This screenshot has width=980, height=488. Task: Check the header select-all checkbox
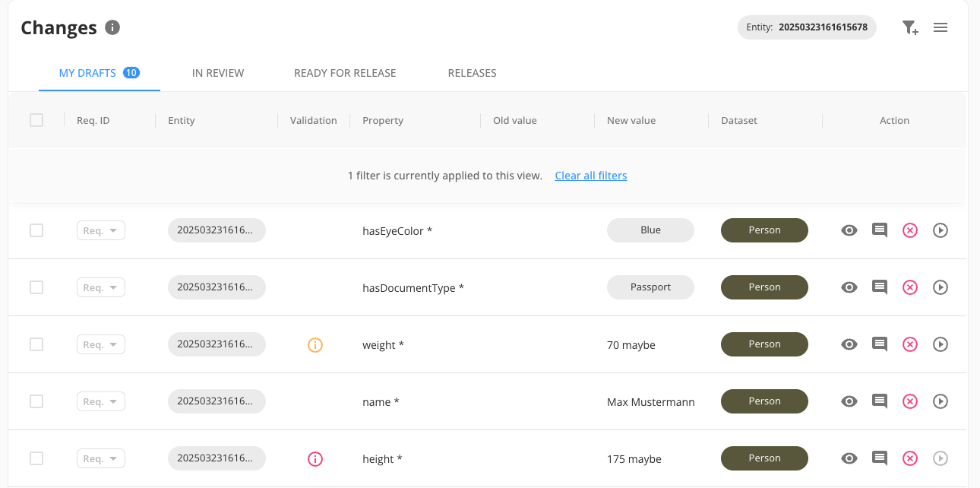tap(36, 120)
